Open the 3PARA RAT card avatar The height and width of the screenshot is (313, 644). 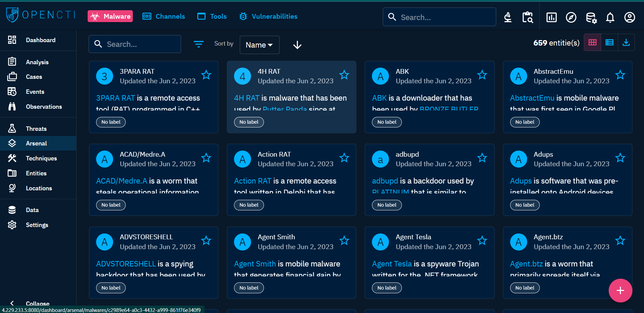[105, 76]
